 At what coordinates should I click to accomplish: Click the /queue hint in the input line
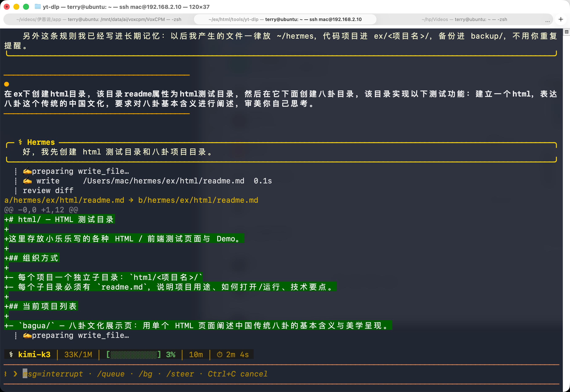(111, 374)
